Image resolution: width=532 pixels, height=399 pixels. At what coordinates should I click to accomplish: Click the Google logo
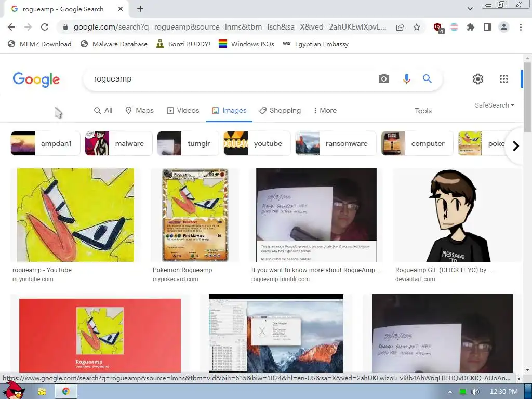pyautogui.click(x=36, y=79)
